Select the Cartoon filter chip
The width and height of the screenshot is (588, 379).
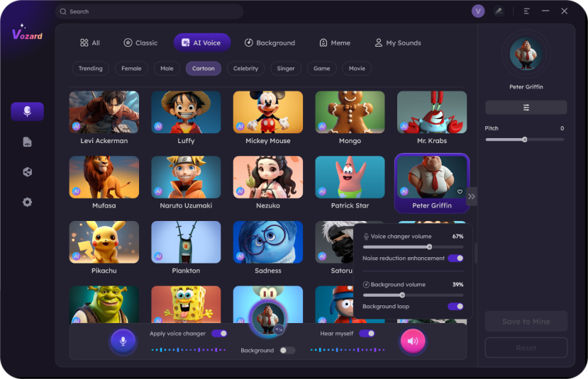pos(204,69)
